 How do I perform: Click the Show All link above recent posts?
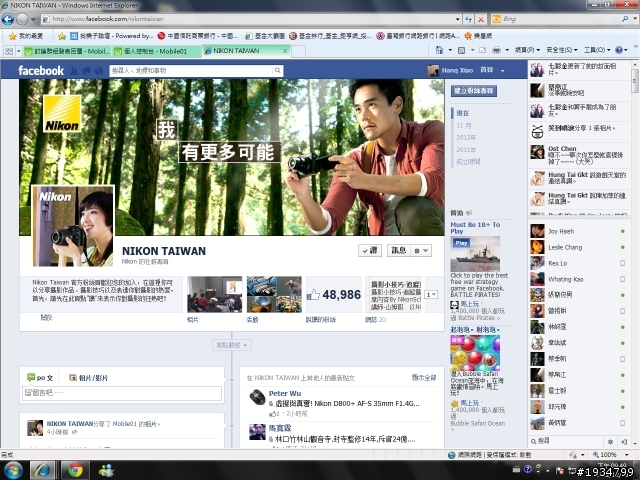pos(424,378)
